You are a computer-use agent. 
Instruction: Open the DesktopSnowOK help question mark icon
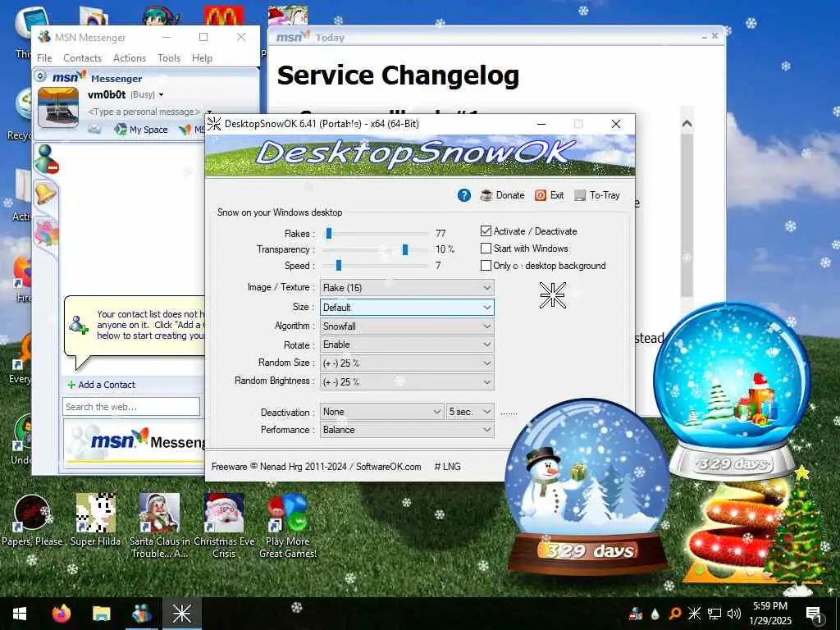tap(464, 195)
